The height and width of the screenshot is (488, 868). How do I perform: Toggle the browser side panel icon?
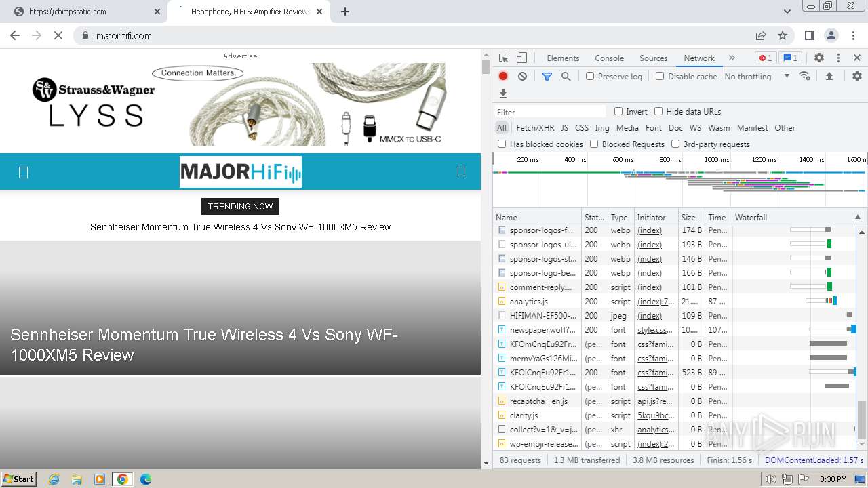pos(809,36)
